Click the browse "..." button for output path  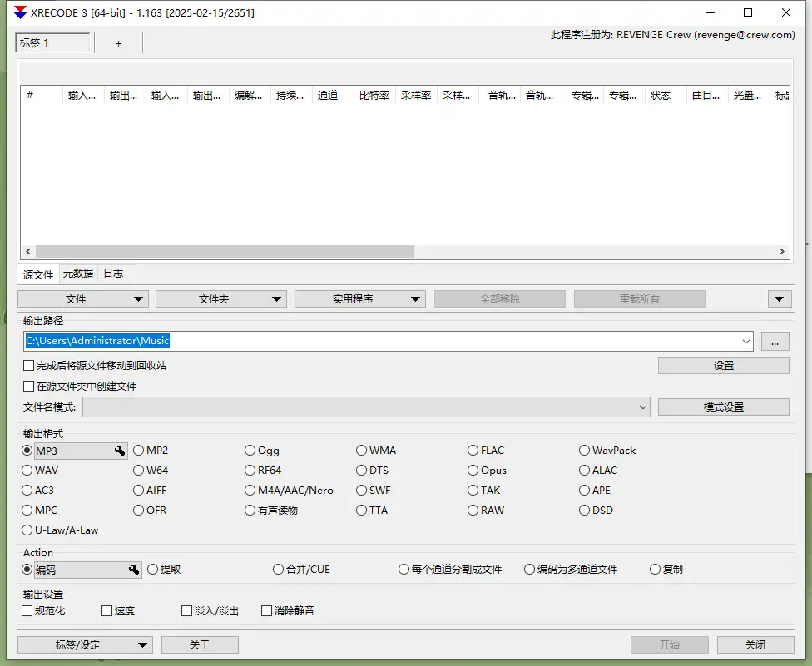775,341
